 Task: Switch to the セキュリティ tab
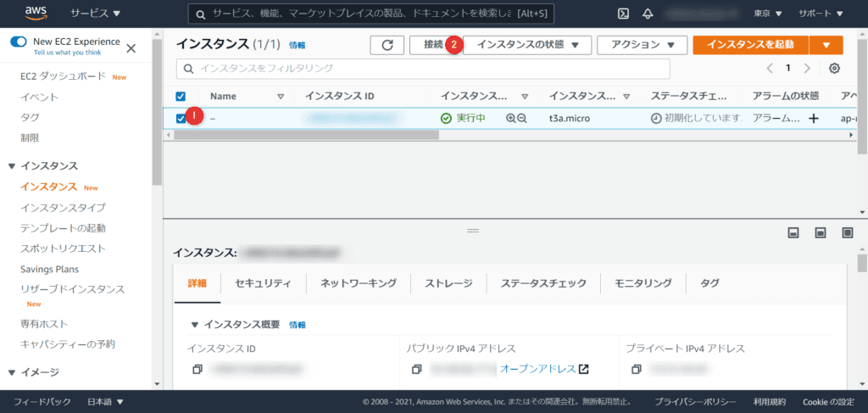pos(263,283)
